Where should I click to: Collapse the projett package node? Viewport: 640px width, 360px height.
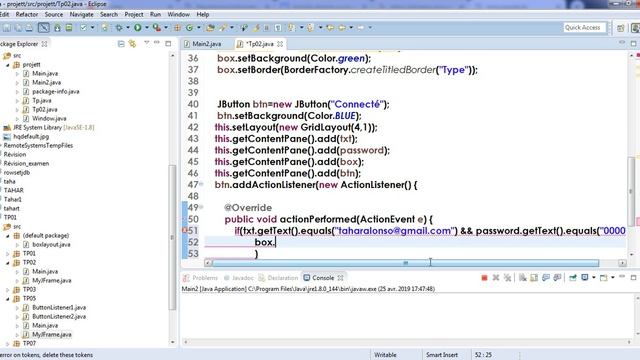[x=8, y=64]
